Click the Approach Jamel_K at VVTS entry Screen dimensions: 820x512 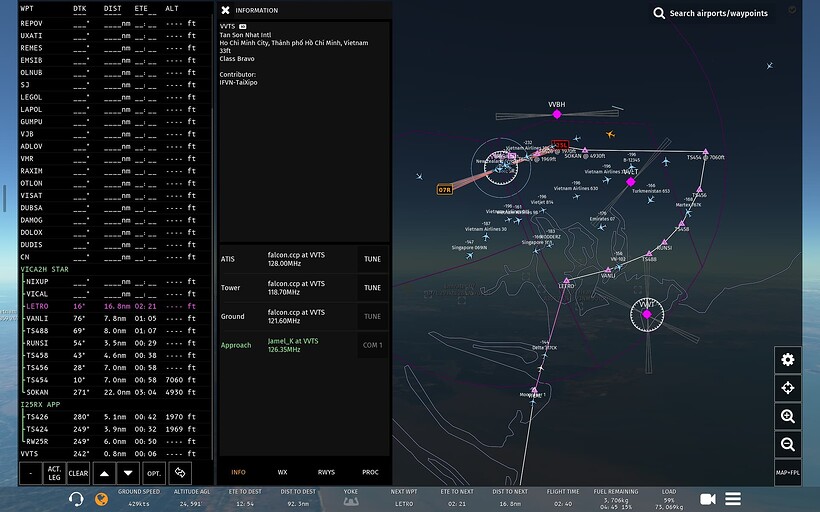[x=293, y=345]
